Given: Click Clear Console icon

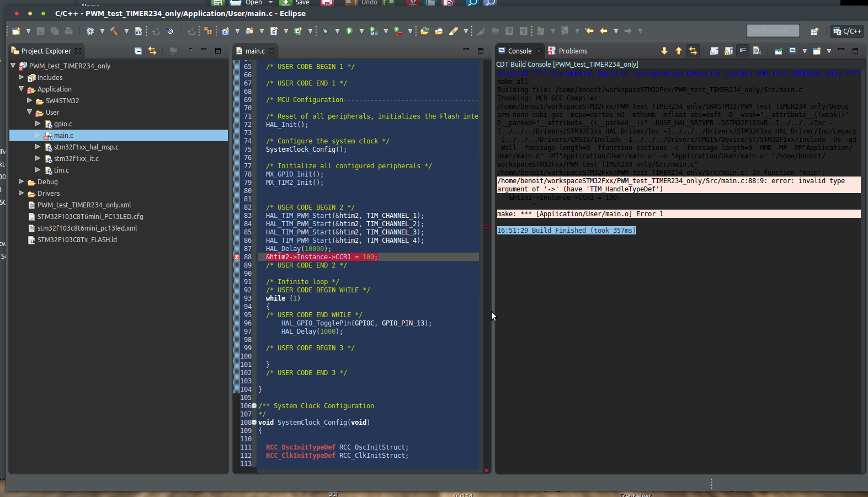Looking at the screenshot, I should coord(757,51).
